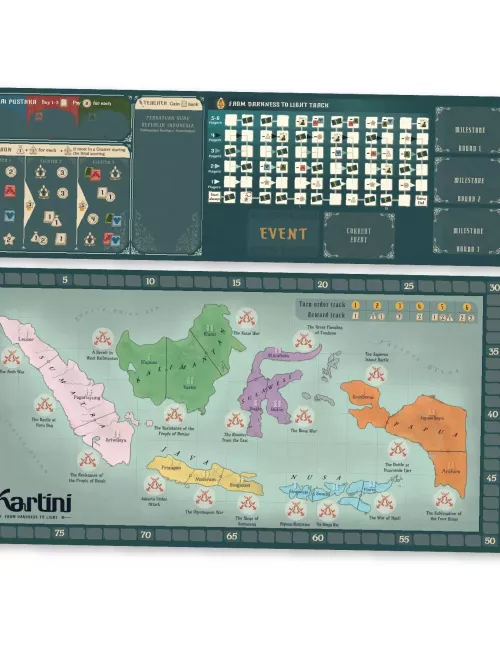The width and height of the screenshot is (500, 650).
Task: Select the Current Event card slot
Action: click(x=359, y=235)
